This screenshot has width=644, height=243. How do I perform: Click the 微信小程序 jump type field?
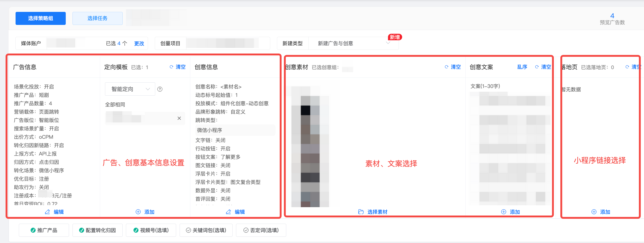[x=235, y=130]
